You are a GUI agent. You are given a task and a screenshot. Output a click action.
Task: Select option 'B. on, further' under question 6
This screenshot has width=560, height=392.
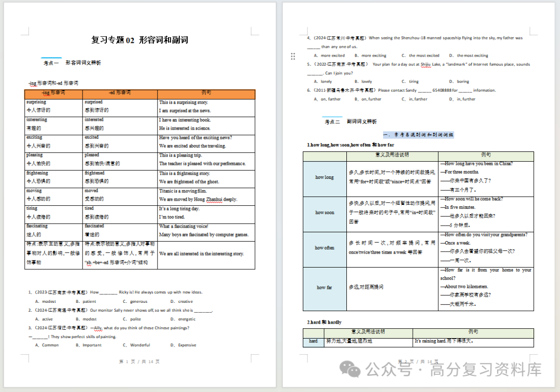point(368,99)
